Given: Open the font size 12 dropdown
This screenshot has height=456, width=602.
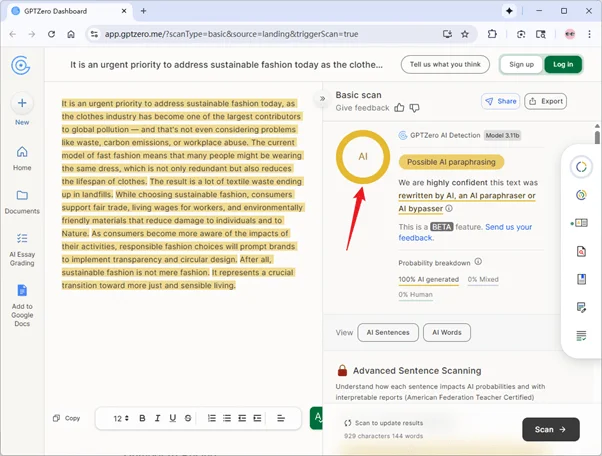Looking at the screenshot, I should [120, 418].
